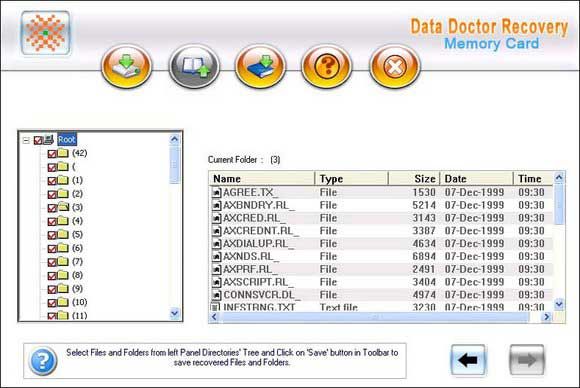
Task: Toggle checkbox for folder (10)
Action: click(x=52, y=303)
